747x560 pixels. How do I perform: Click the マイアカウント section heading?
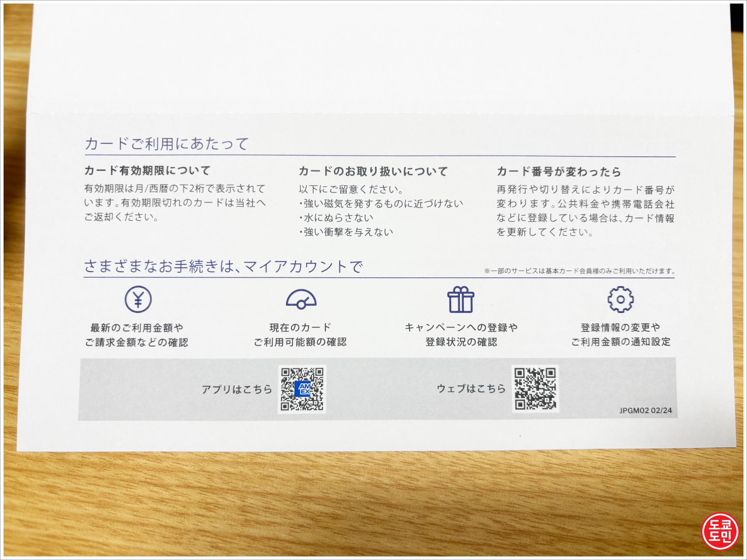(x=223, y=266)
